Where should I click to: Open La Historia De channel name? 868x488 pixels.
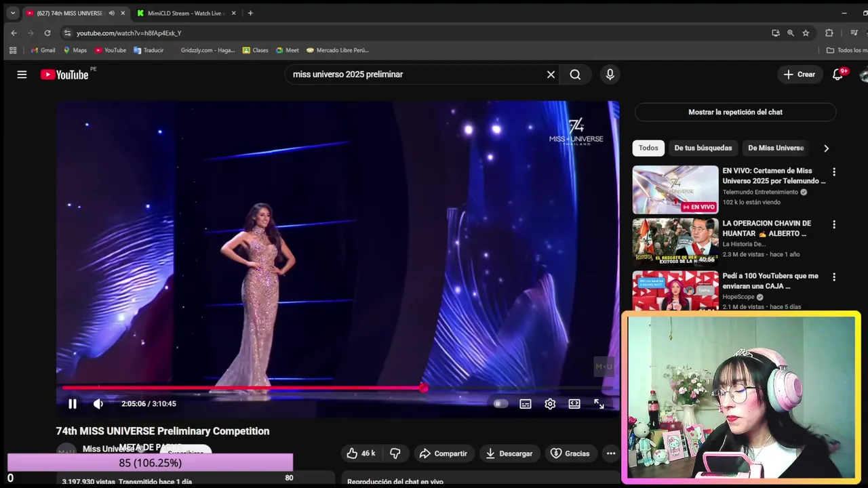(744, 244)
